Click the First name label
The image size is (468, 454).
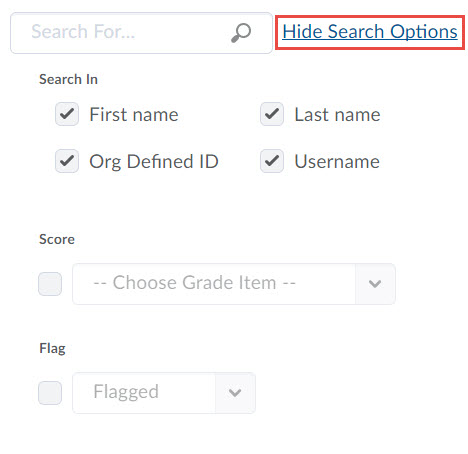(x=134, y=115)
